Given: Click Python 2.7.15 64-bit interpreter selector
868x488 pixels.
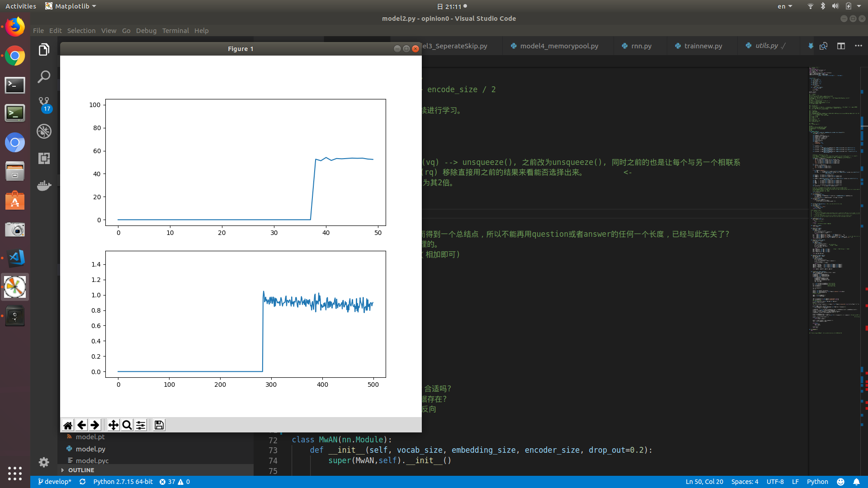Looking at the screenshot, I should point(123,482).
